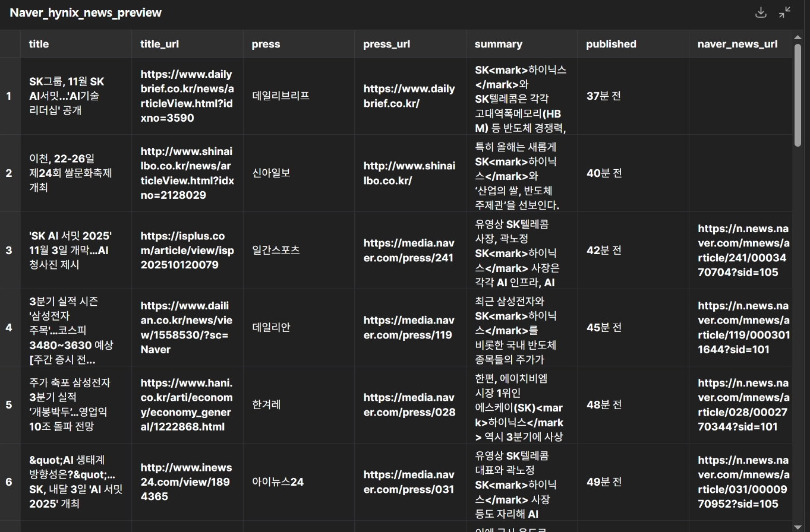Click scrollbar up arrow at top
This screenshot has width=810, height=532.
click(798, 38)
